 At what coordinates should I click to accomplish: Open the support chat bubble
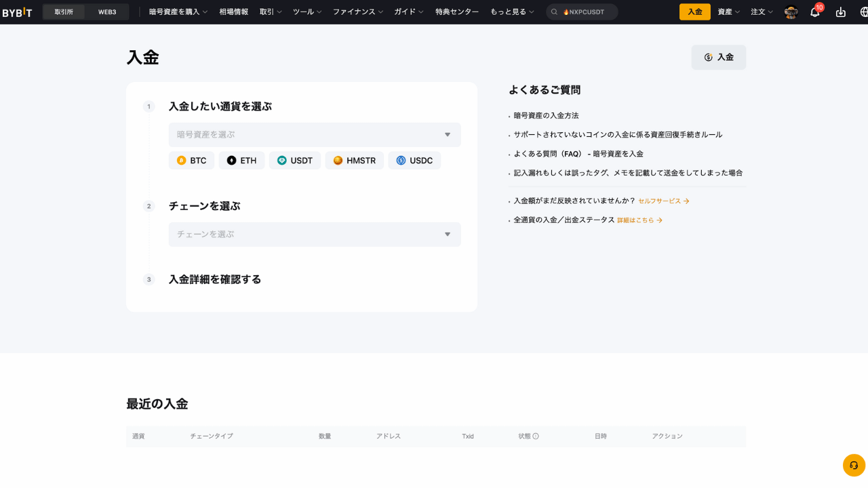853,465
